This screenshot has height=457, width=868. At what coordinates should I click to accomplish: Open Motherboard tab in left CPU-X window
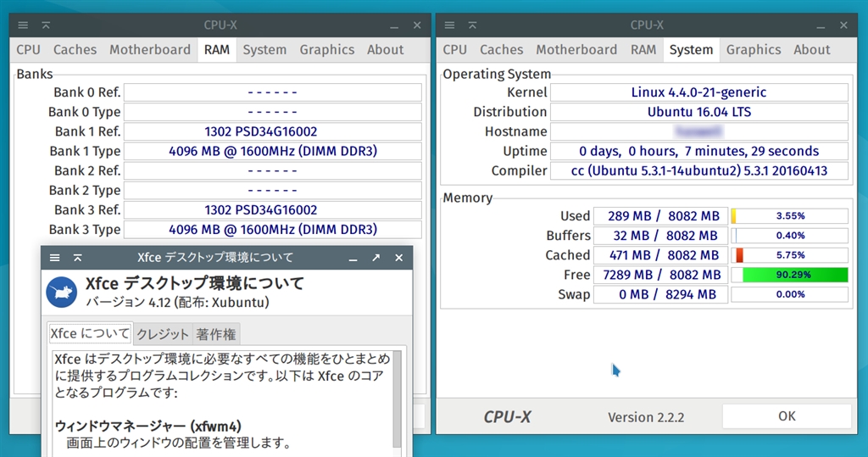(x=150, y=50)
